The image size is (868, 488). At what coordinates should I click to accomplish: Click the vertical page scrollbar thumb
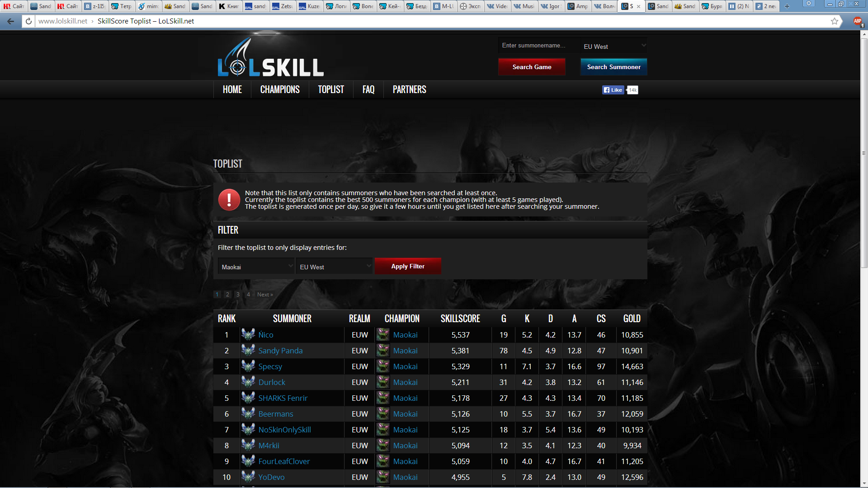[864, 153]
